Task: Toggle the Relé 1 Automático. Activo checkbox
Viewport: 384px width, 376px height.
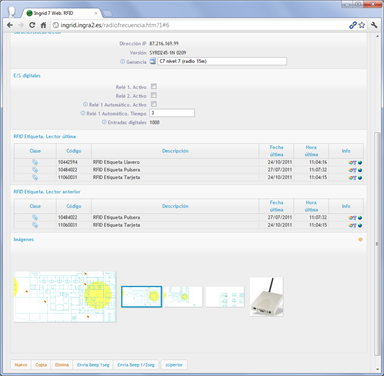Action: [x=154, y=104]
